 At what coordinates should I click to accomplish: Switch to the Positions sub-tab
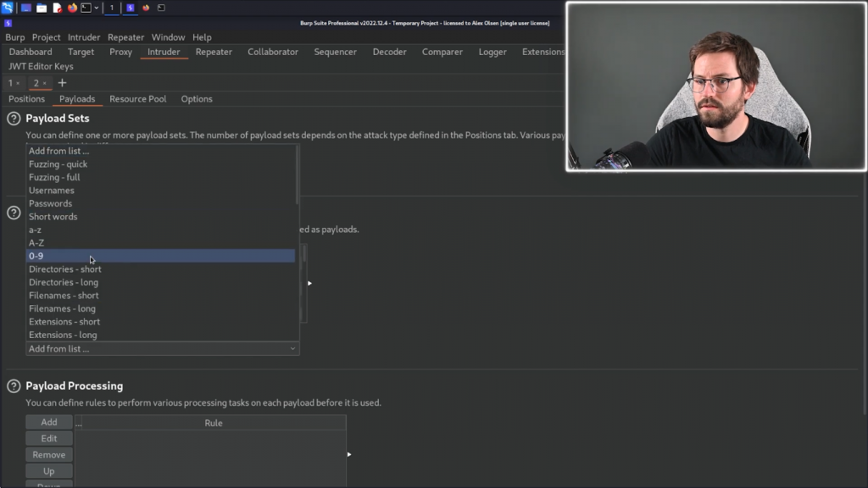point(26,99)
